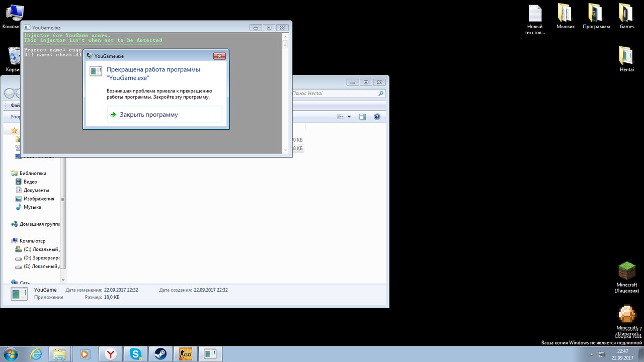Screen dimensions: 644x362
Task: Open Action Center network tray icon
Action: click(x=601, y=354)
